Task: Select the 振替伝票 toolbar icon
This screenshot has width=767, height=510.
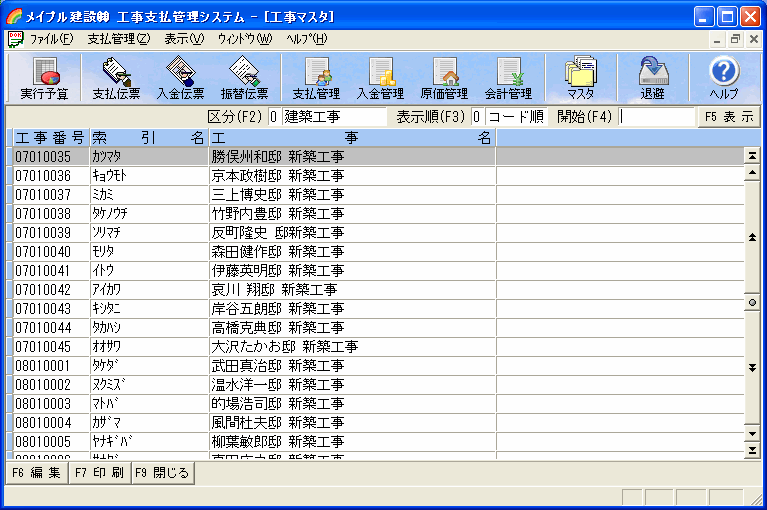Action: (244, 78)
